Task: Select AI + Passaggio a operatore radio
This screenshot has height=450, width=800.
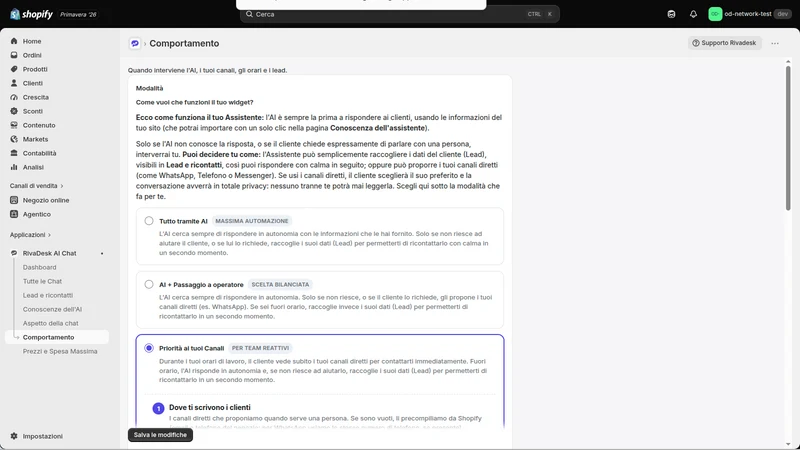Action: click(148, 284)
